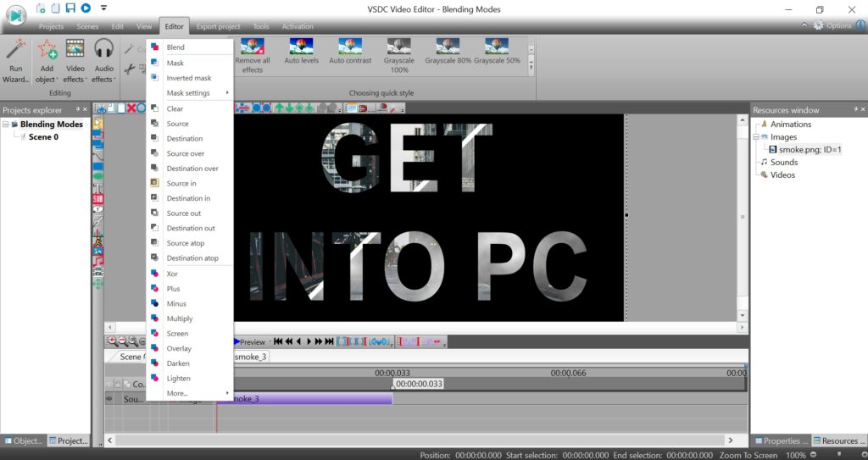Switch to the Object... explorer tab
The height and width of the screenshot is (460, 868).
[x=23, y=441]
